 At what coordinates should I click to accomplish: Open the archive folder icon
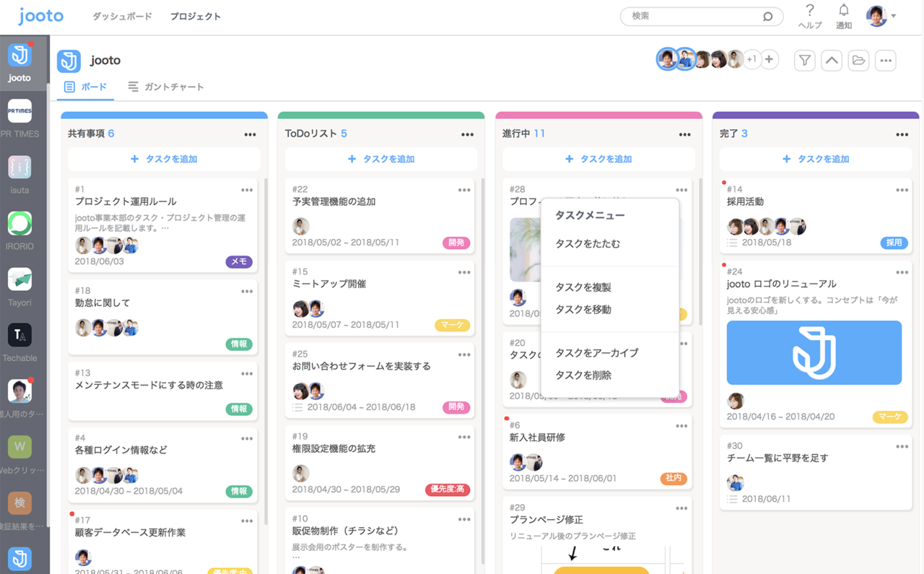[x=858, y=61]
